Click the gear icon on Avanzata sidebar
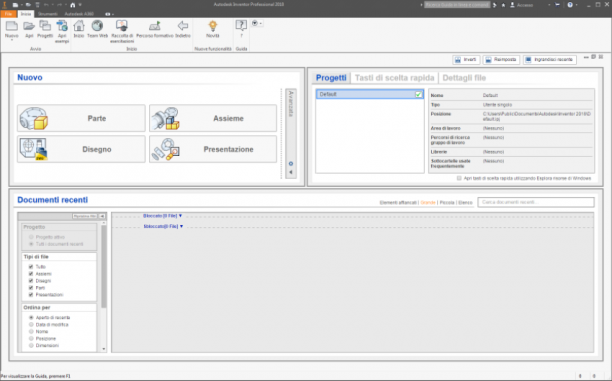This screenshot has width=612, height=381. (x=291, y=164)
